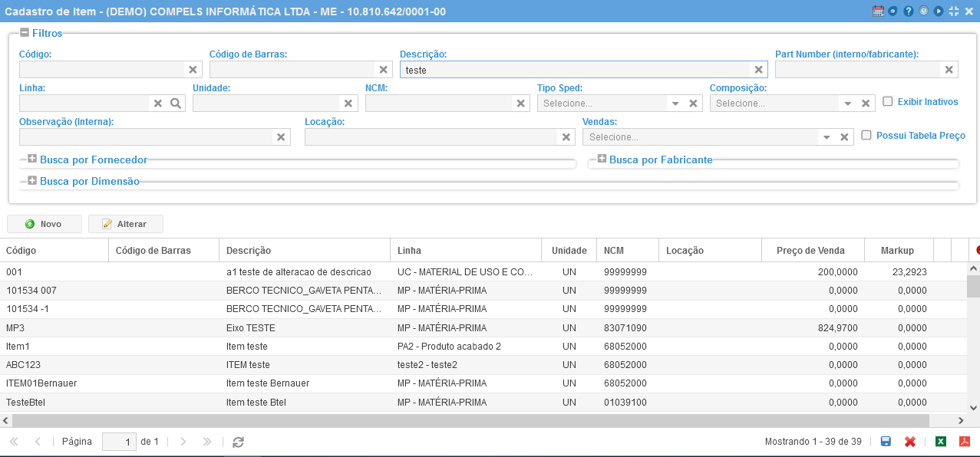Click the vertical scrollbar down arrow
The width and height of the screenshot is (980, 457).
973,408
